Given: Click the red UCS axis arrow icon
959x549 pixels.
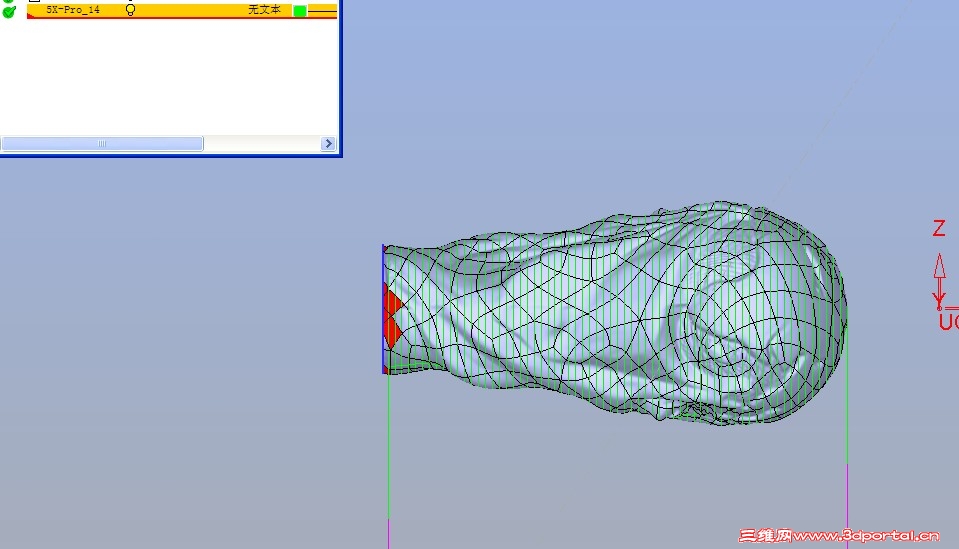Looking at the screenshot, I should click(939, 282).
